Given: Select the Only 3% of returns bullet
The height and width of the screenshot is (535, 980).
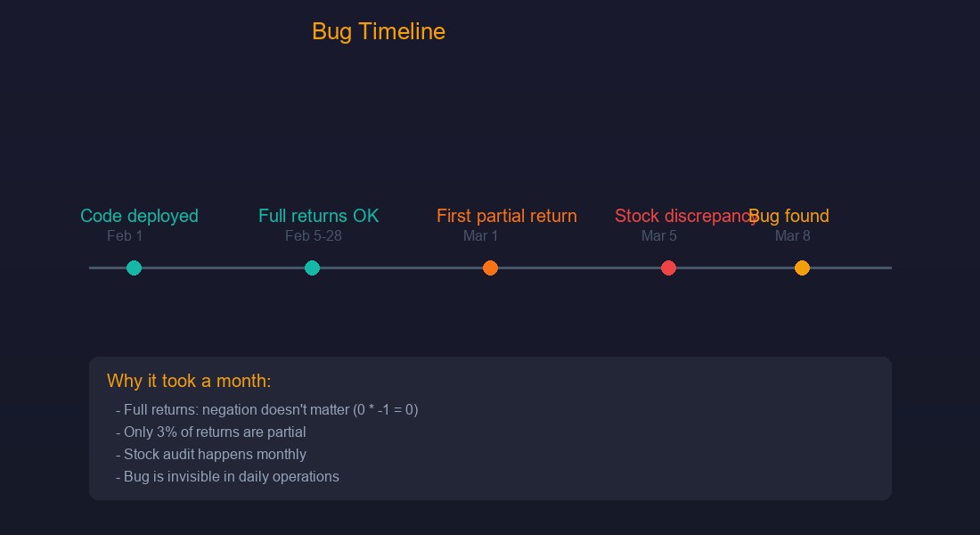Looking at the screenshot, I should (x=210, y=432).
